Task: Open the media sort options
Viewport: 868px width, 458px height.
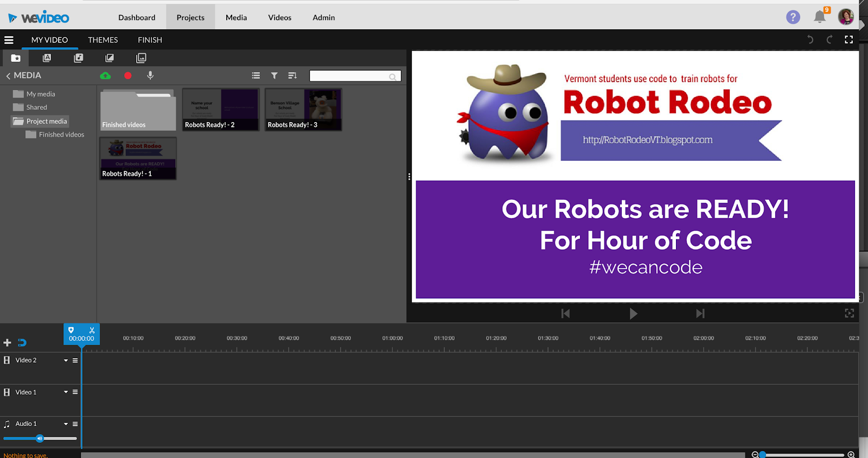Action: [x=292, y=75]
